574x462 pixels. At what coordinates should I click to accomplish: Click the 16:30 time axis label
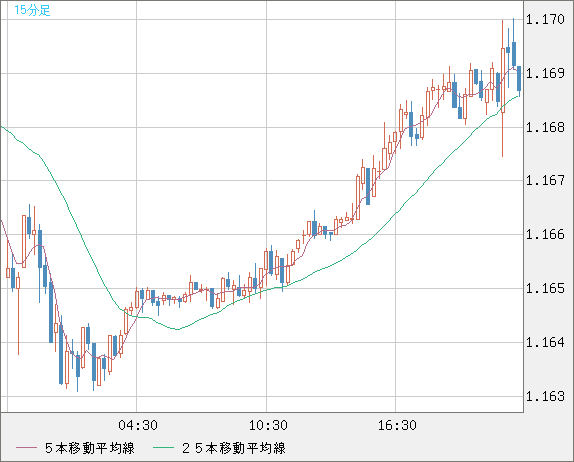click(x=397, y=425)
